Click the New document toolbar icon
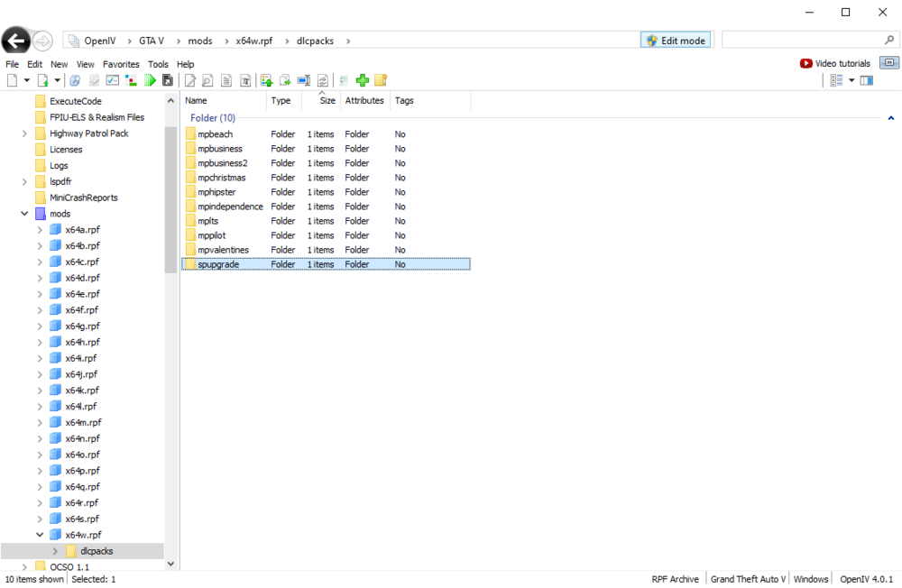902x588 pixels. [x=12, y=80]
